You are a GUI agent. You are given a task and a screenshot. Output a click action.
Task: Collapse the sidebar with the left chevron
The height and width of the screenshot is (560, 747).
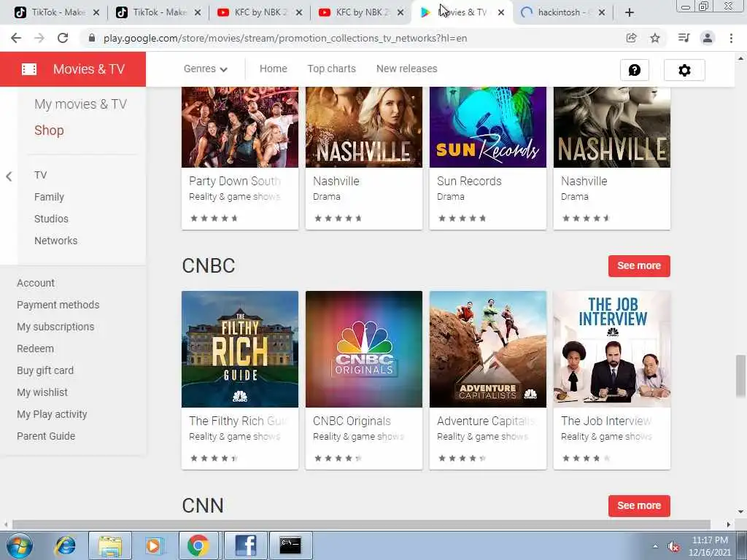pos(9,176)
